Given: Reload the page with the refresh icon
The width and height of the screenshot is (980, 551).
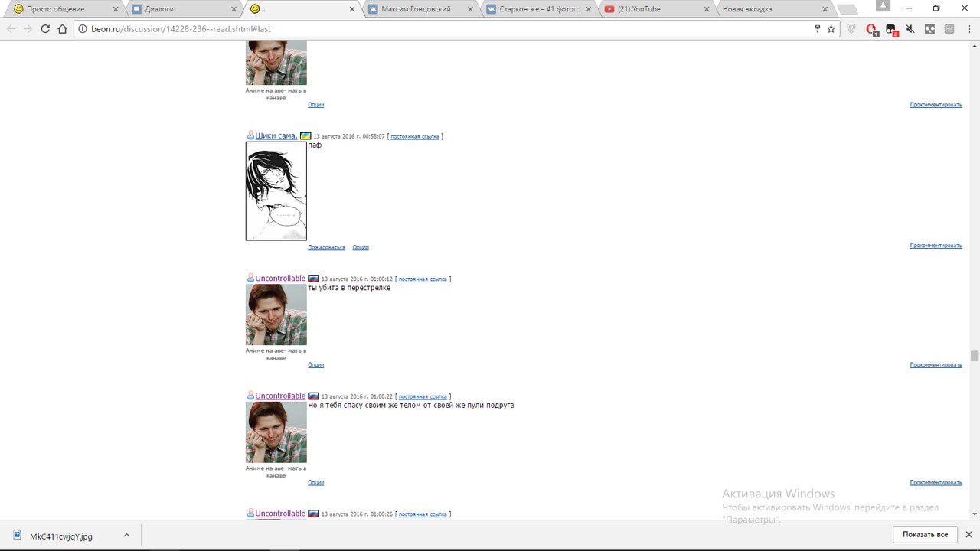Looking at the screenshot, I should point(45,29).
